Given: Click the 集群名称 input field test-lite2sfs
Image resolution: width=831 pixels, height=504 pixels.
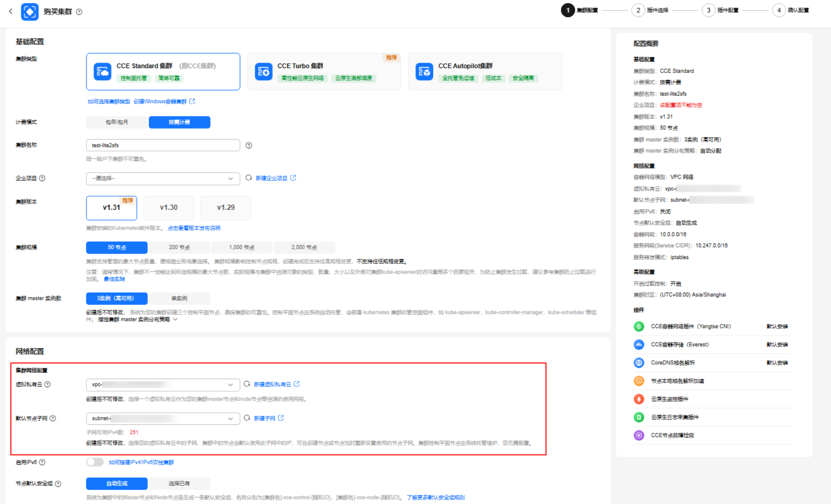Looking at the screenshot, I should [163, 145].
